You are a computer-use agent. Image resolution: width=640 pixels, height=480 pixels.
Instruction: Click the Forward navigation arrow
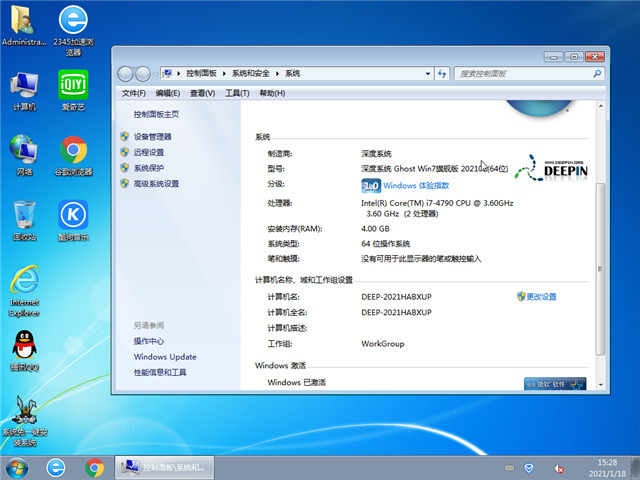pyautogui.click(x=143, y=74)
